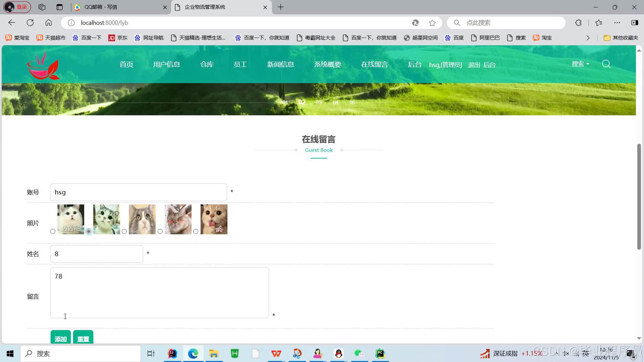Open the search magnifier in the navbar

pyautogui.click(x=606, y=64)
